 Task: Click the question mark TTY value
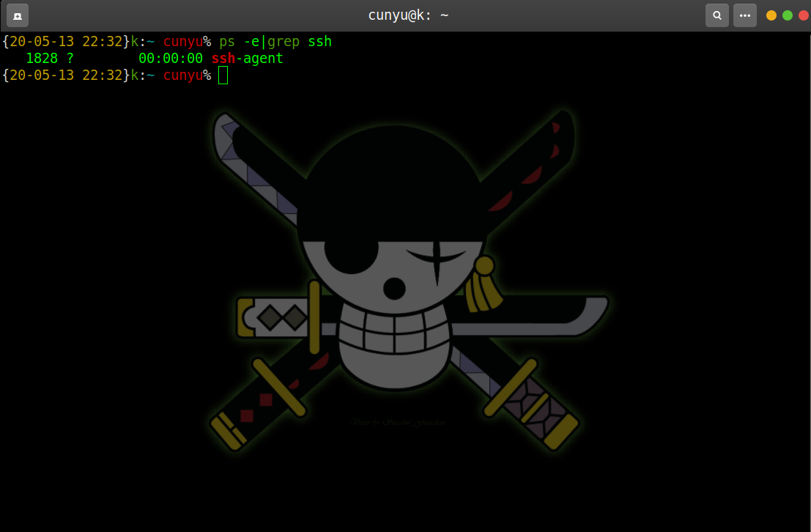click(70, 59)
